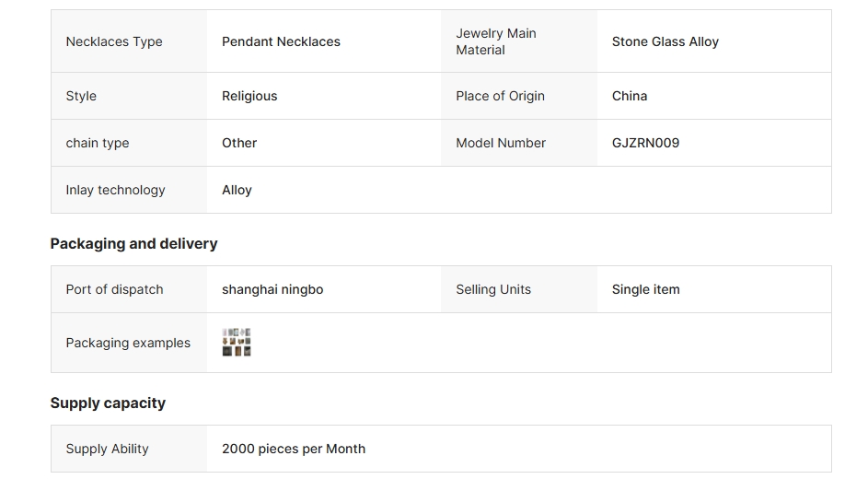Click the Necklaces Type label cell
The width and height of the screenshot is (868, 479).
coord(114,41)
